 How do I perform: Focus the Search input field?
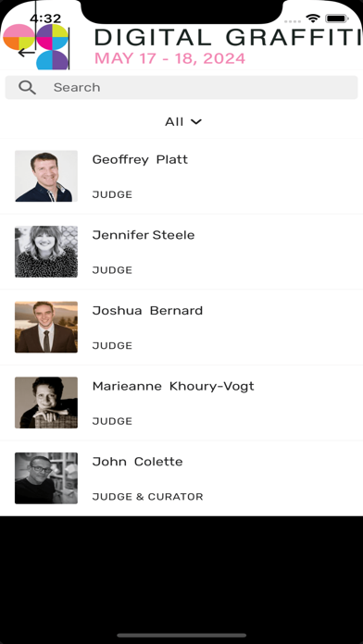(181, 88)
